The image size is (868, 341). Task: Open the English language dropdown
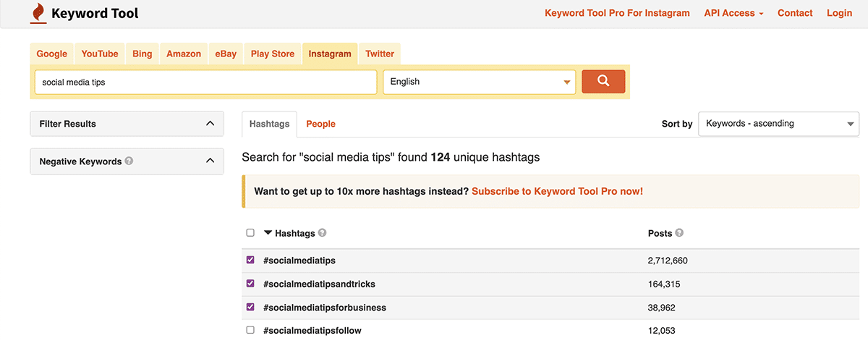pyautogui.click(x=480, y=82)
